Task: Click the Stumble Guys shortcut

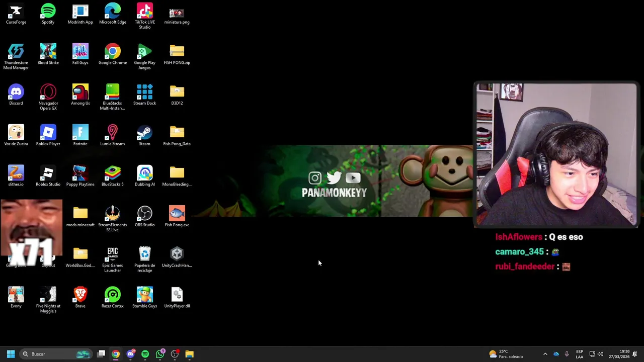Action: (145, 298)
